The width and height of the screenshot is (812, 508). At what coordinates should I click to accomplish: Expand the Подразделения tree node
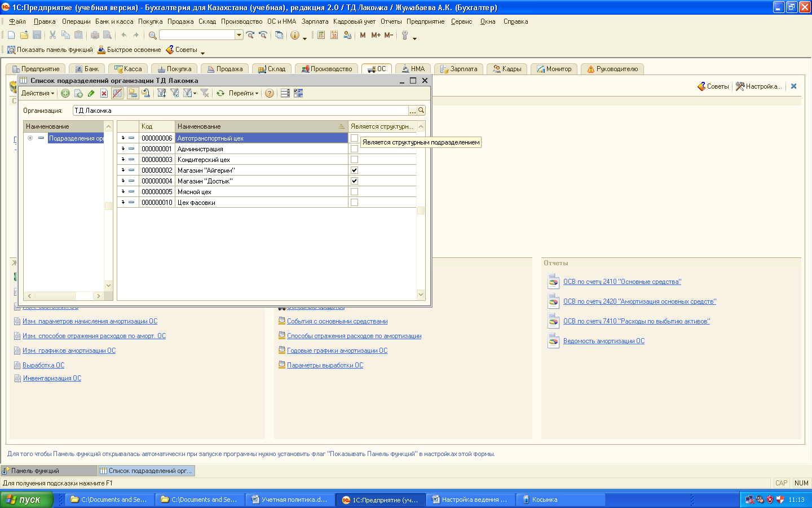pos(30,138)
